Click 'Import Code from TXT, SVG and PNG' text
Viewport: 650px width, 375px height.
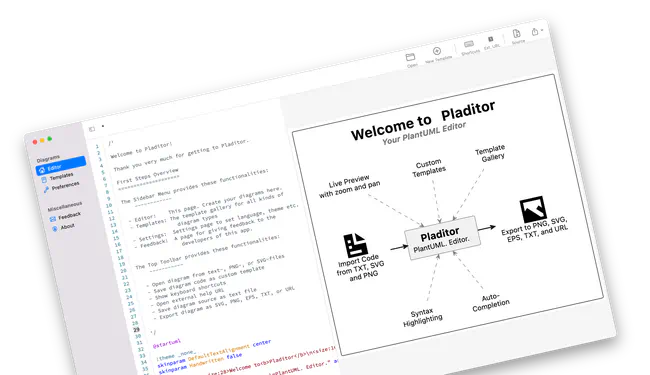coord(360,268)
